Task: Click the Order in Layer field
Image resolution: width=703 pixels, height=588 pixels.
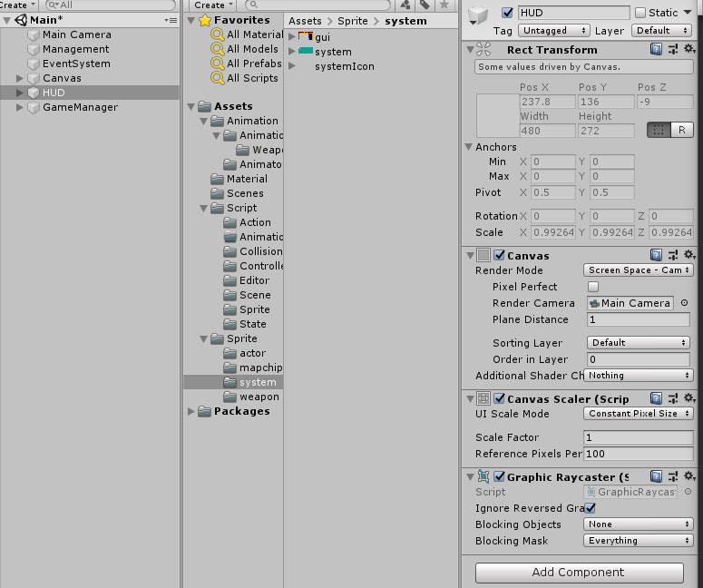Action: (x=639, y=358)
